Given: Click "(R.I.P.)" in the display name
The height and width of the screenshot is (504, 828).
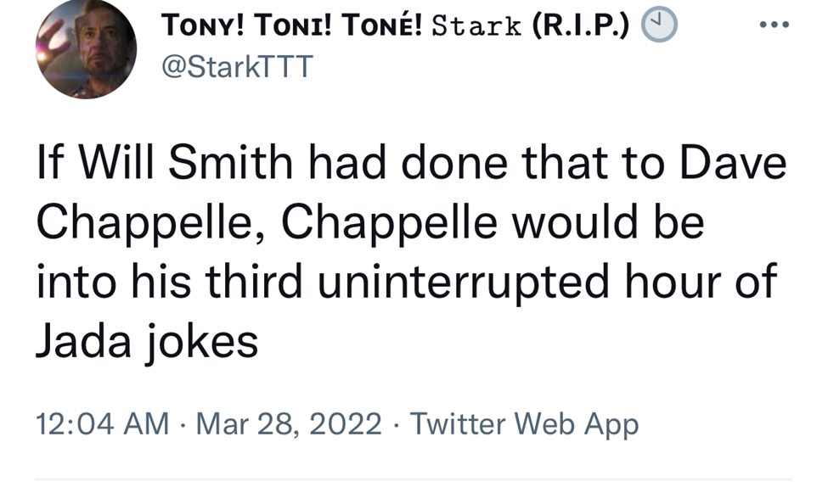Looking at the screenshot, I should tap(582, 26).
